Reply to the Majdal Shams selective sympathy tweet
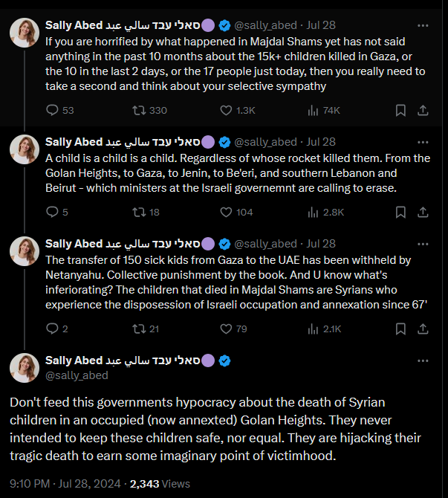This screenshot has height=498, width=448. click(53, 110)
